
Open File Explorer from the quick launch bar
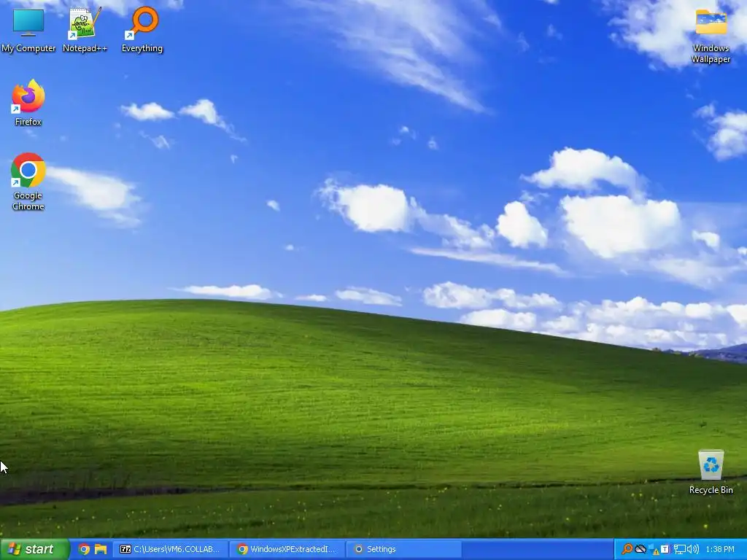point(101,549)
